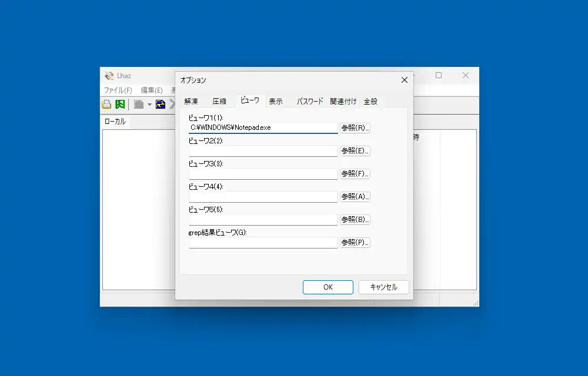Confirm the options with the OK button
The height and width of the screenshot is (376, 588).
328,287
